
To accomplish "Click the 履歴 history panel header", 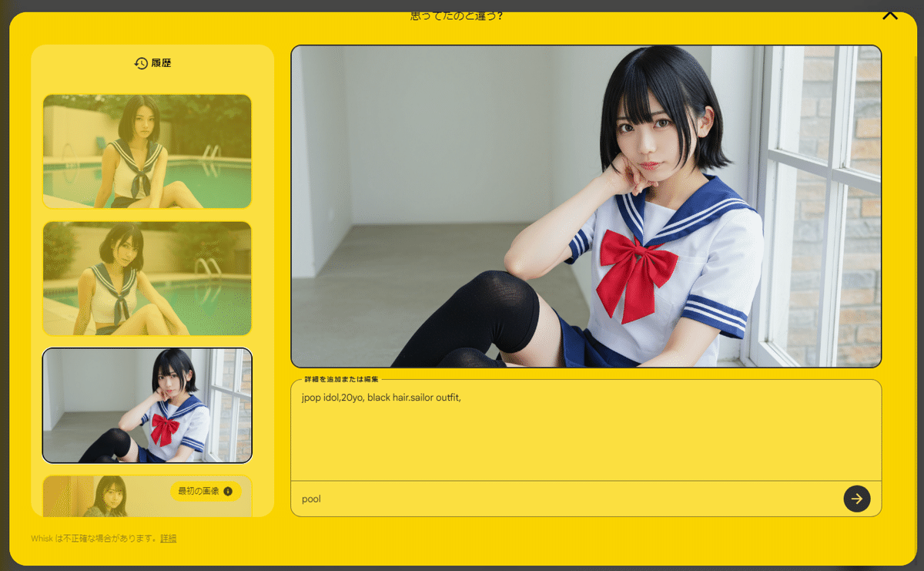I will (x=152, y=63).
